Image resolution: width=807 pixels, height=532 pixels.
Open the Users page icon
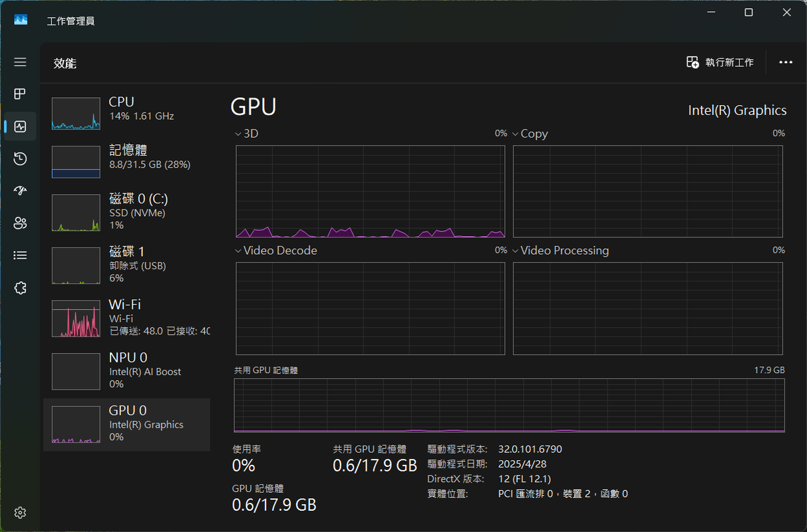[x=20, y=223]
